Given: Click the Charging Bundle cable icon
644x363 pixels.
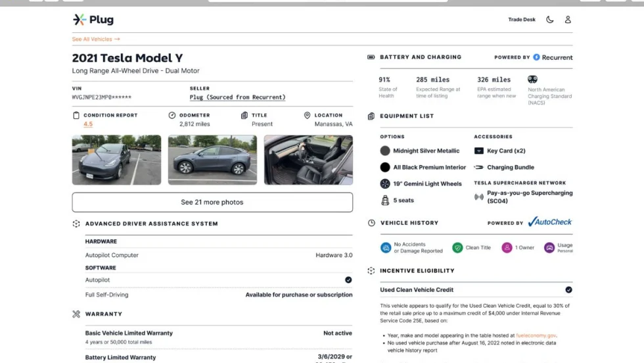Looking at the screenshot, I should (x=479, y=167).
